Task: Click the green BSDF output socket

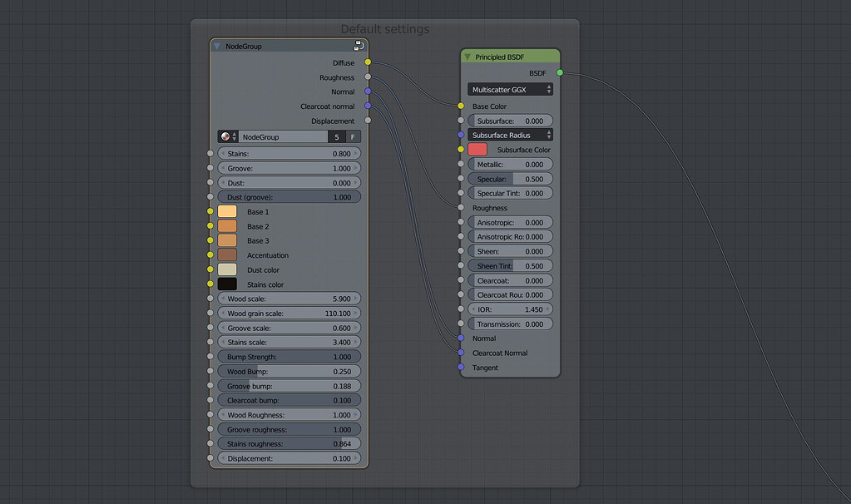Action: [560, 72]
